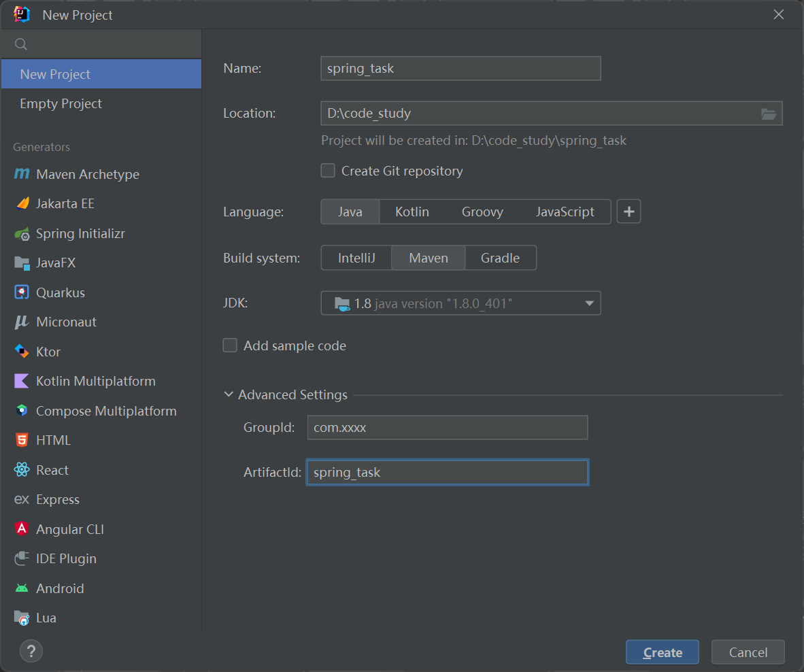This screenshot has height=672, width=804.
Task: Click the Quarkus generator icon
Action: click(x=22, y=292)
